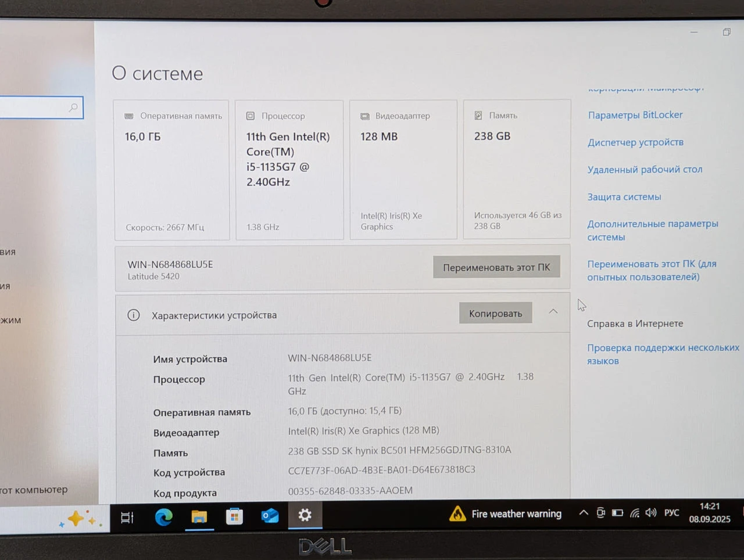Screen dimensions: 744x560
Task: Click the sparkle search highlight icon on taskbar
Action: coord(80,519)
